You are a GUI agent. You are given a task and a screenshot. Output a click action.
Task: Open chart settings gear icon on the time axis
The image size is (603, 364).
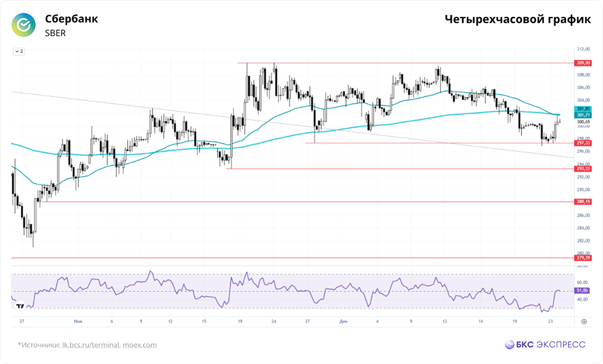click(584, 321)
